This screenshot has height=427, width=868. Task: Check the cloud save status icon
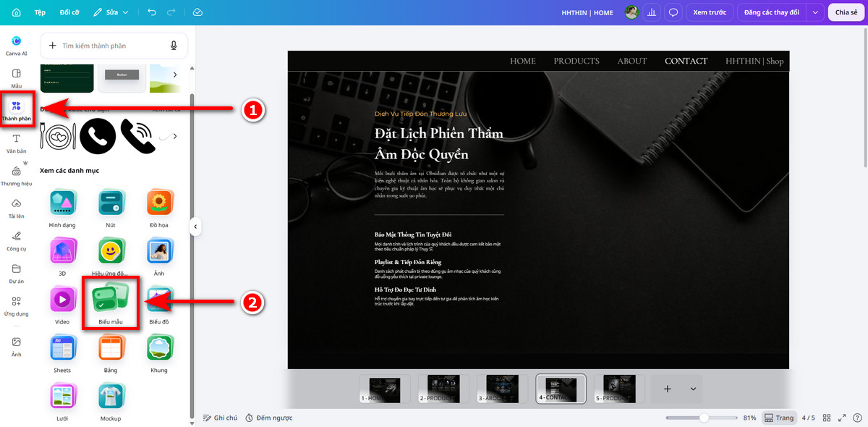pos(198,12)
